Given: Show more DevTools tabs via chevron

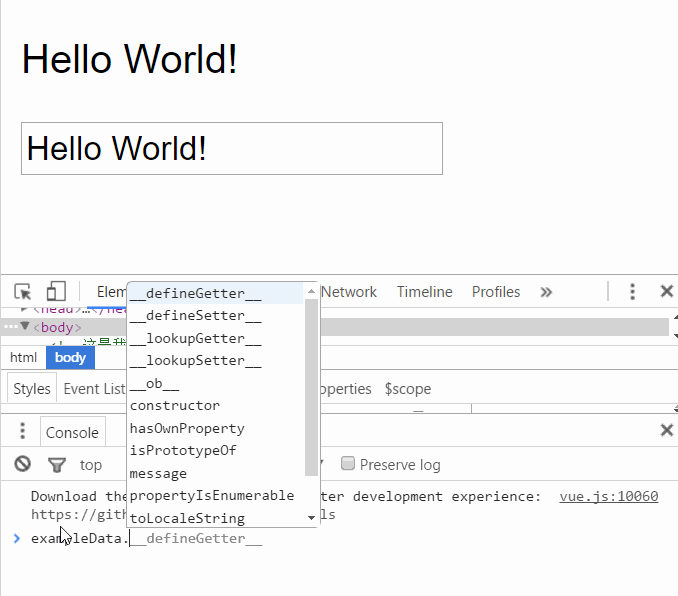Looking at the screenshot, I should click(546, 292).
